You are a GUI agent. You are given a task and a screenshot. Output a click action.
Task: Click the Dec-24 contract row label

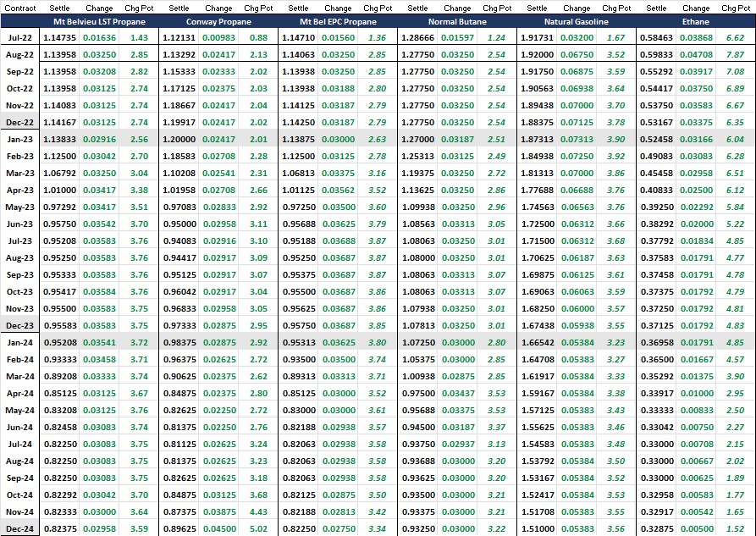(19, 528)
